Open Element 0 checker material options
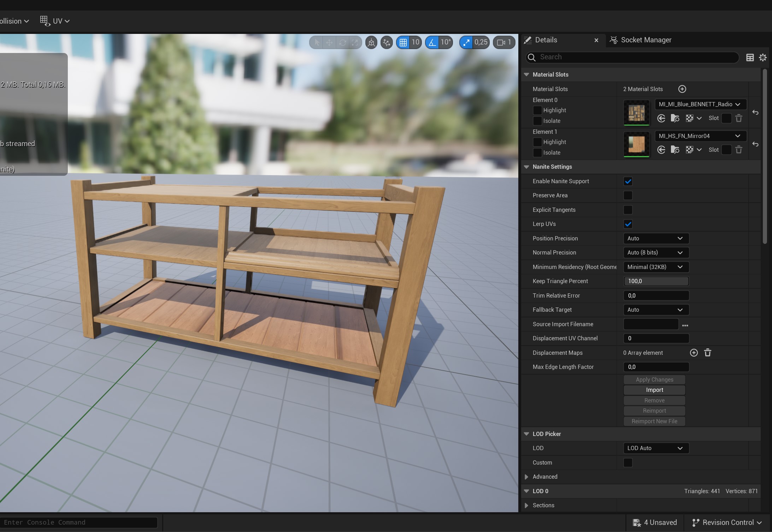 click(693, 118)
